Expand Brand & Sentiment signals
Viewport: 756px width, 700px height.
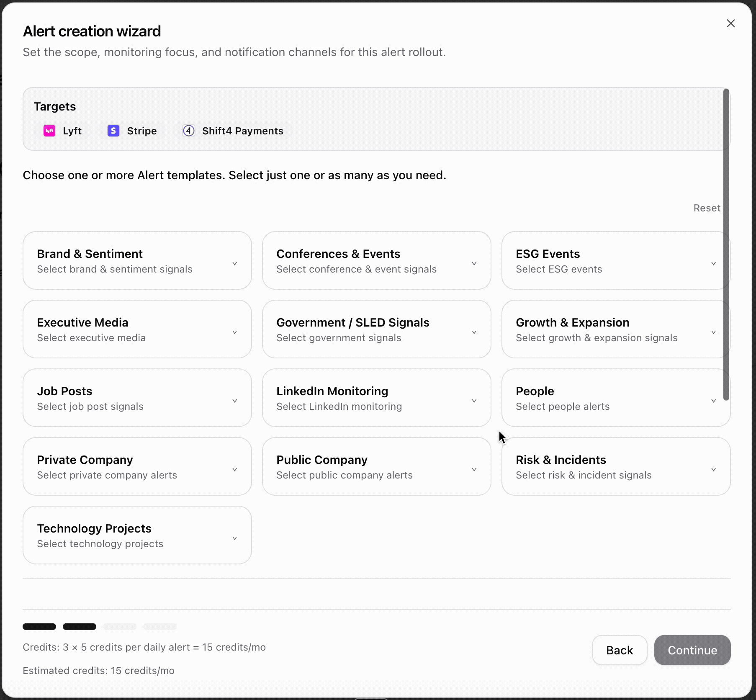pos(234,263)
